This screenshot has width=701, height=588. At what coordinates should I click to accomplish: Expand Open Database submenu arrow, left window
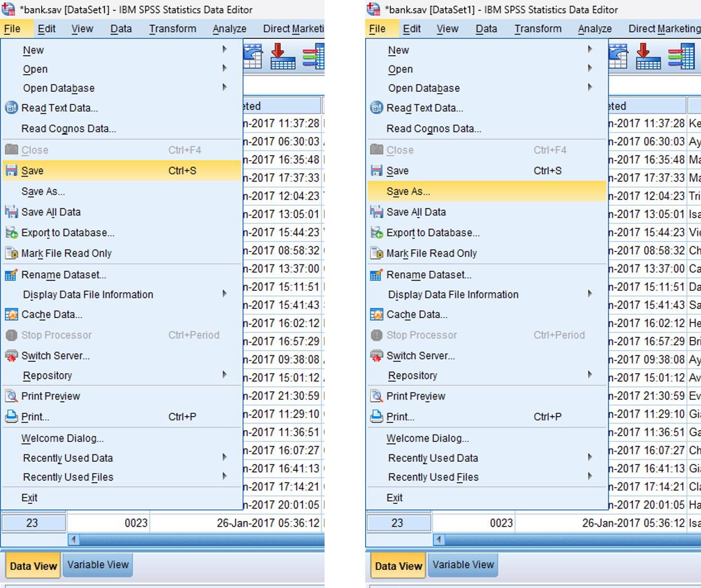224,87
